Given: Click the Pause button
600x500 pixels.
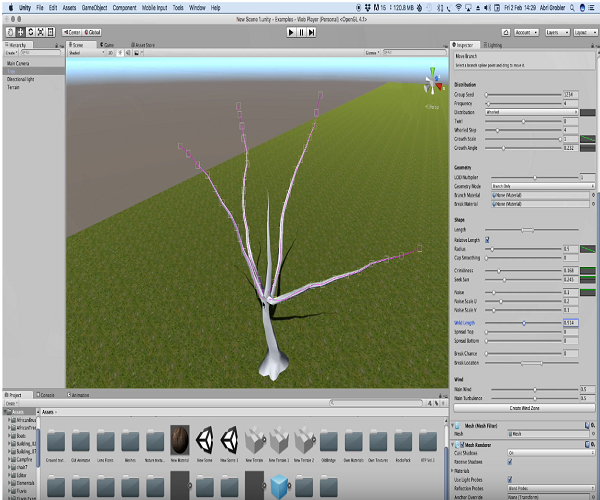Looking at the screenshot, I should point(301,33).
